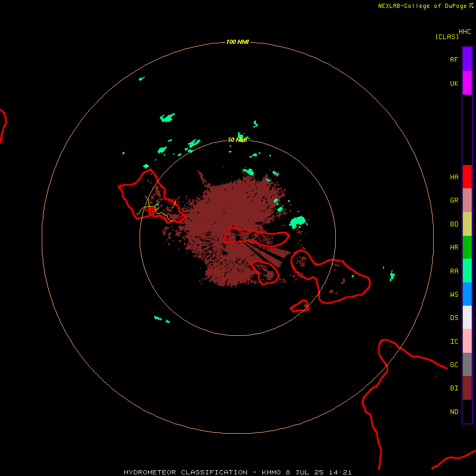Screen dimensions: 476x476
Task: Click the 'ND' legend label
Action: point(454,412)
